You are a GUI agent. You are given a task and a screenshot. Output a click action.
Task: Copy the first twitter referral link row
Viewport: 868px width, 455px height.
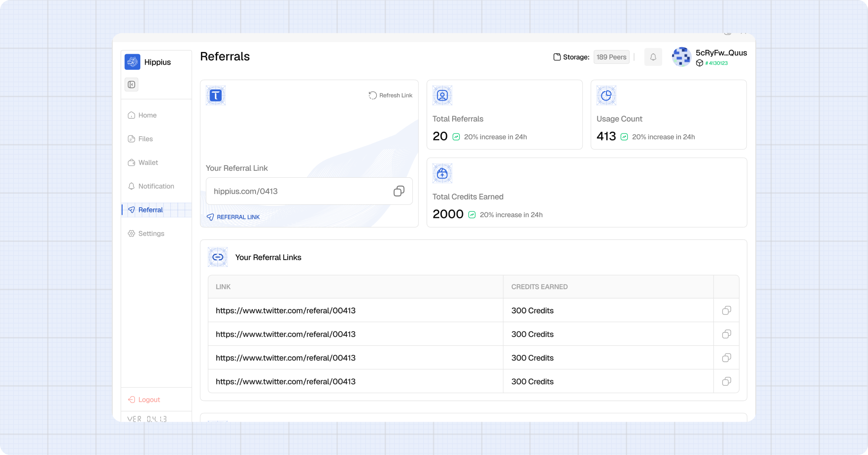pyautogui.click(x=727, y=310)
